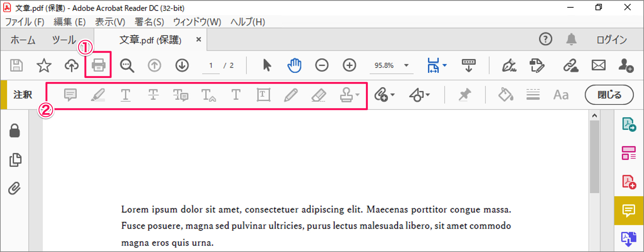Click the page number input field

tap(211, 66)
